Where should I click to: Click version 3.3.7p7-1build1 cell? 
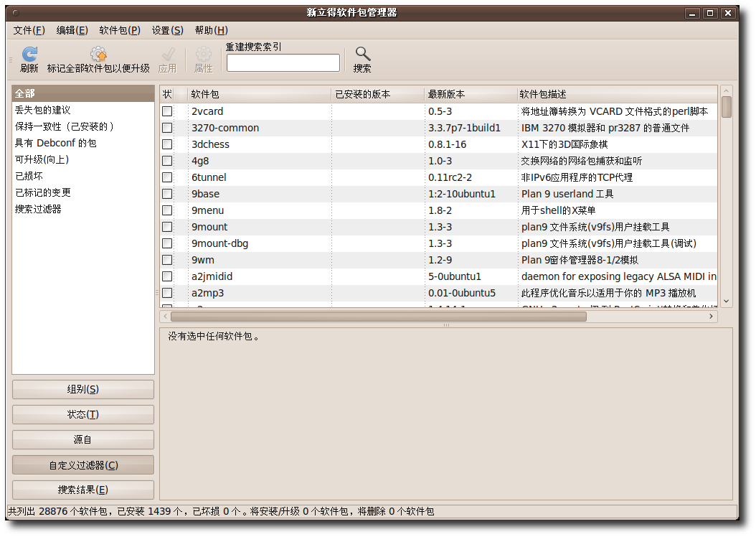tap(464, 128)
